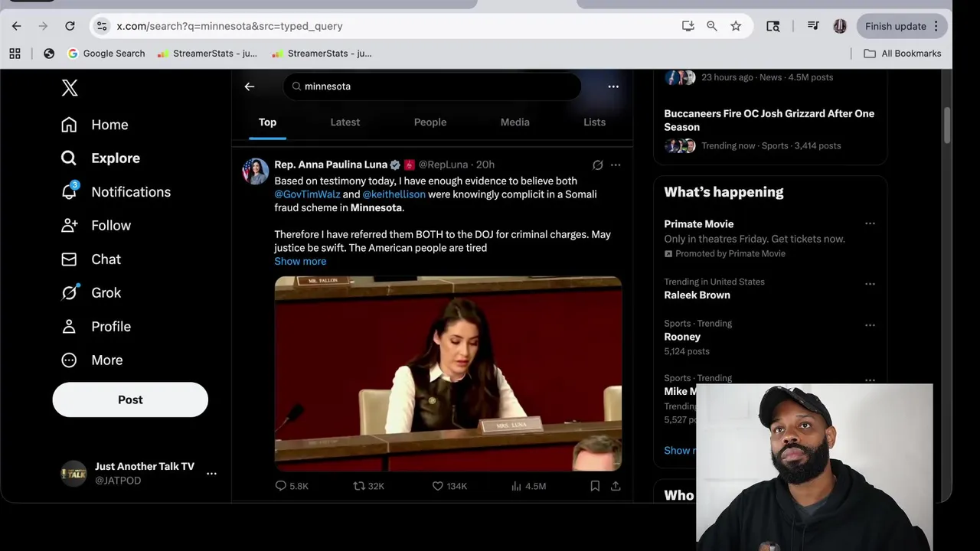The height and width of the screenshot is (551, 980).
Task: Click the browser back button
Action: coord(16,26)
